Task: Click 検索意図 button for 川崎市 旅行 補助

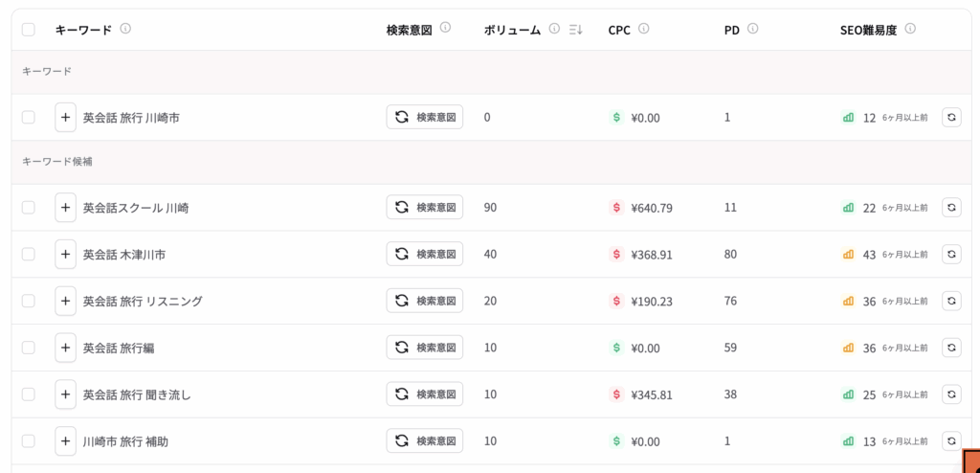Action: (x=425, y=441)
